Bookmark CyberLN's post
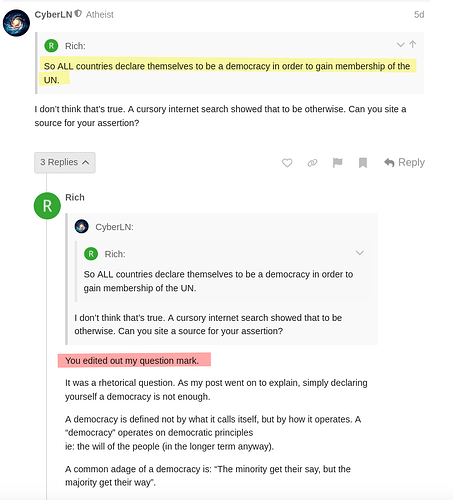This screenshot has width=453, height=500. 363,163
